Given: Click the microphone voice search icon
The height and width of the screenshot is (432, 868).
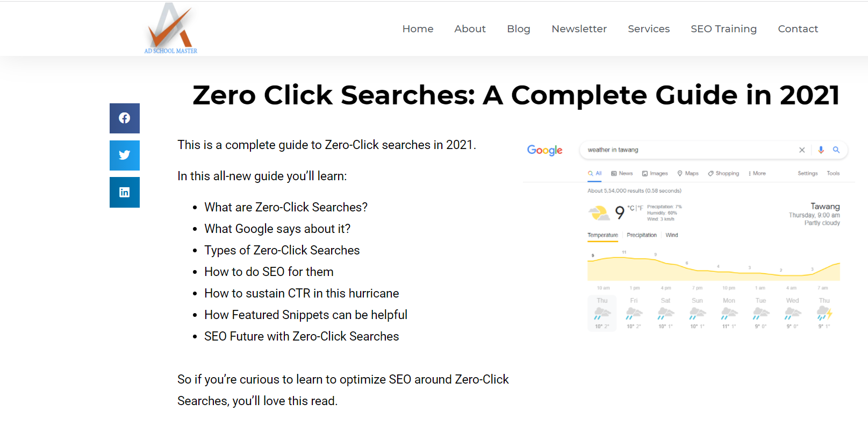Looking at the screenshot, I should click(821, 150).
